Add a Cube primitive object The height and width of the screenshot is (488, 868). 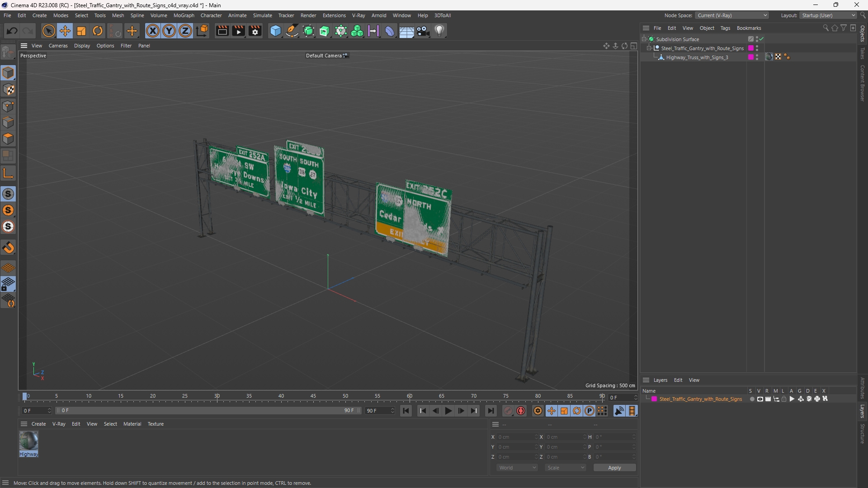point(275,31)
